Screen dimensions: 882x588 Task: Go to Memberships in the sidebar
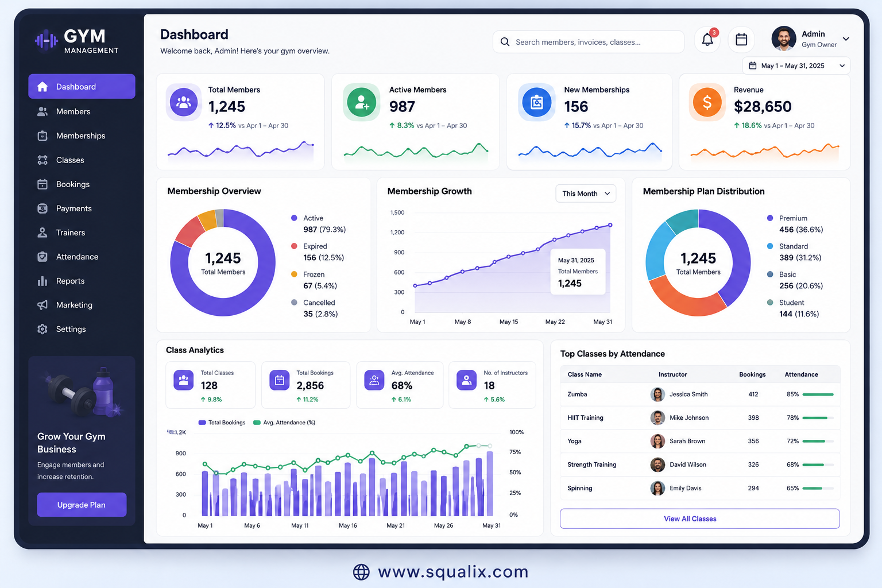point(82,136)
